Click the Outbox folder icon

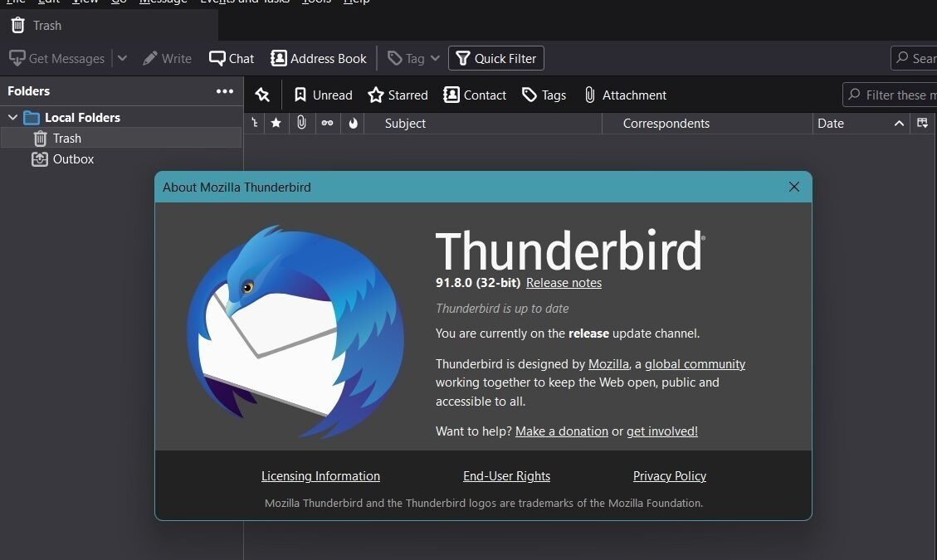[40, 159]
